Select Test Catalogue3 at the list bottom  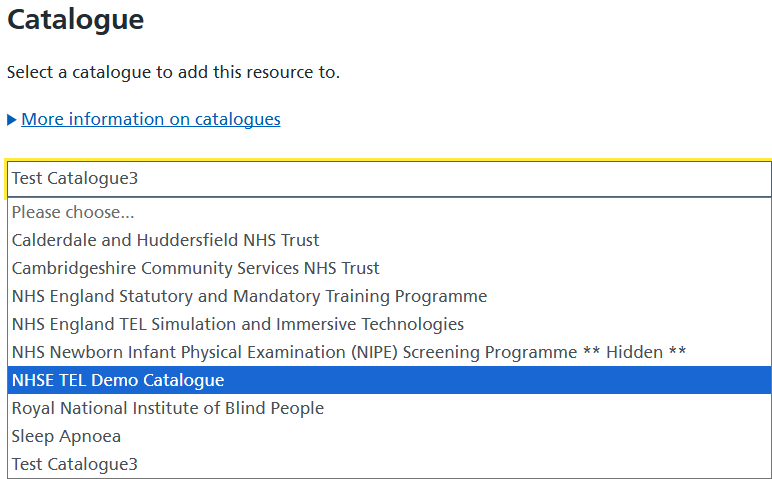pos(389,464)
